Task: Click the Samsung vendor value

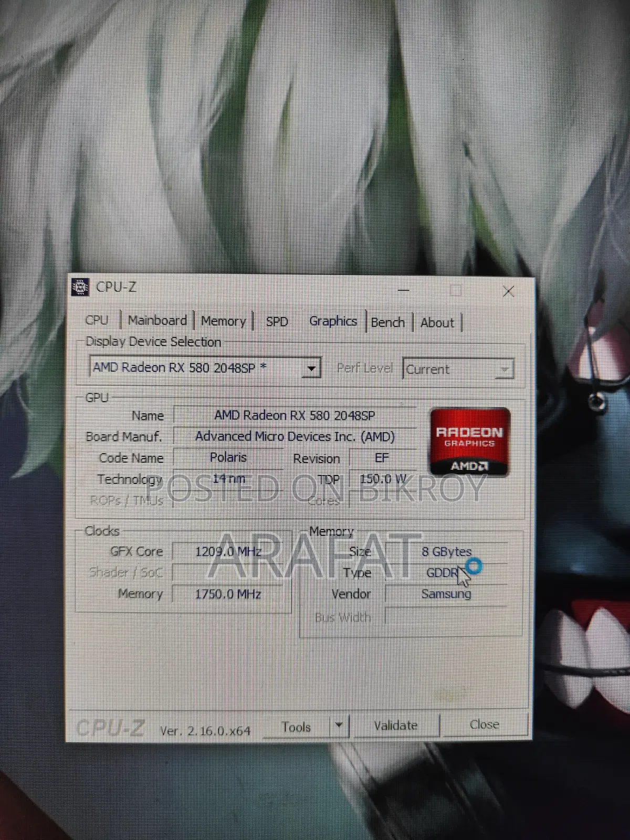Action: [x=447, y=594]
